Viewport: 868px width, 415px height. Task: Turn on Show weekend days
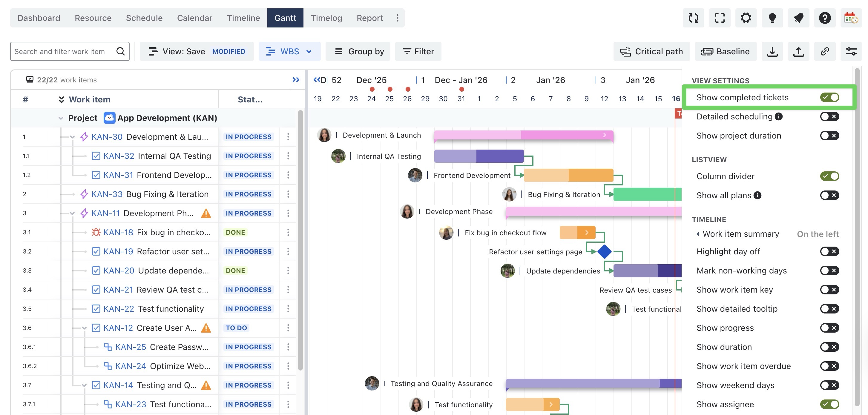[x=829, y=385]
